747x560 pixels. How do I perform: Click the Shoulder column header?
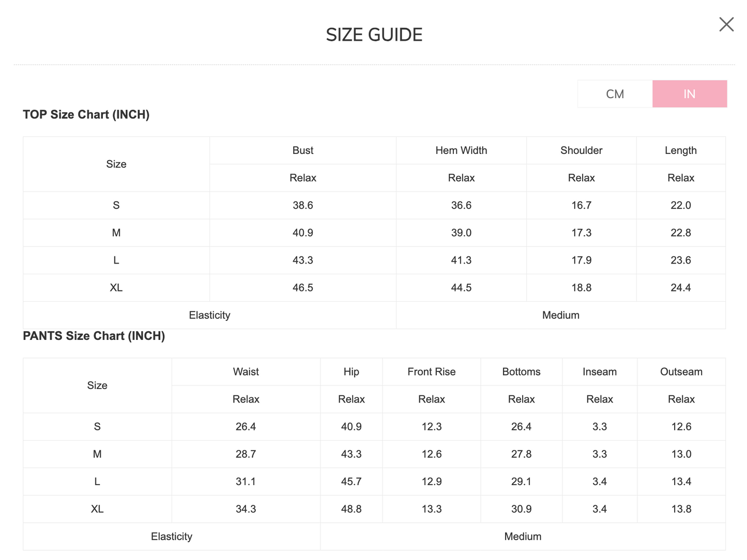coord(582,150)
